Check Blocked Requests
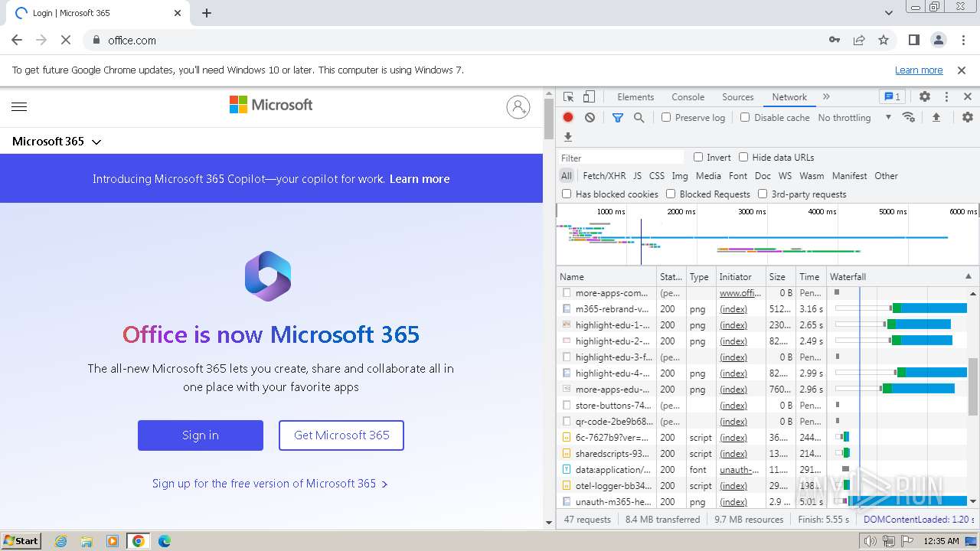Image resolution: width=980 pixels, height=551 pixels. click(671, 194)
